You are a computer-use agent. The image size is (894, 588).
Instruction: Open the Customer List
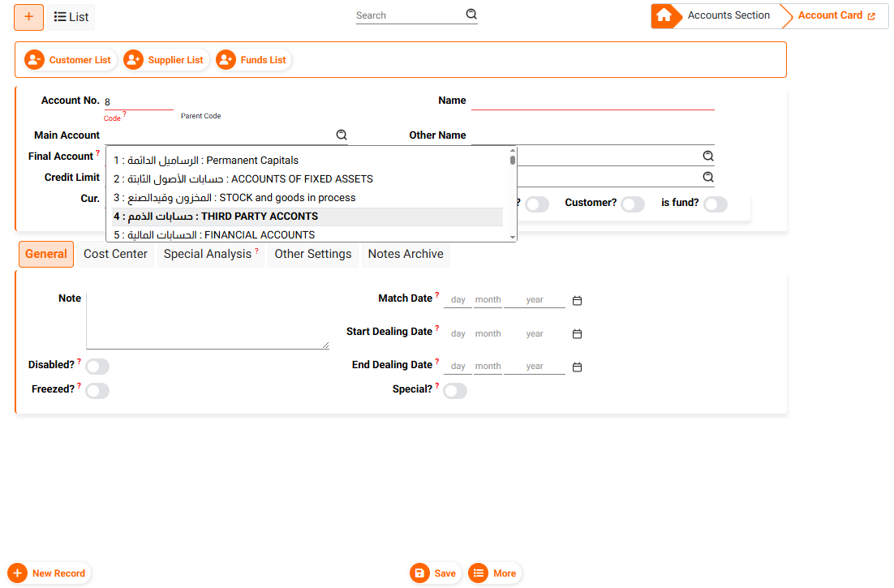[x=70, y=60]
